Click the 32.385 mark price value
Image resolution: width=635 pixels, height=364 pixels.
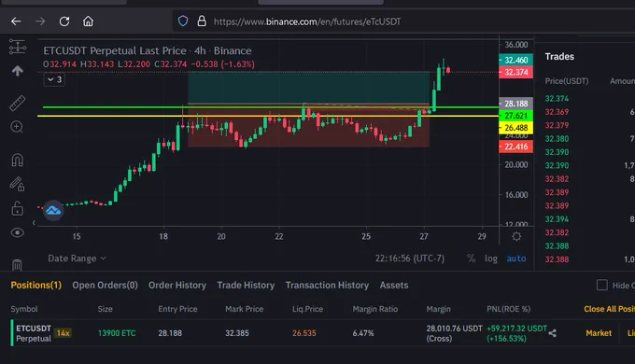click(237, 333)
